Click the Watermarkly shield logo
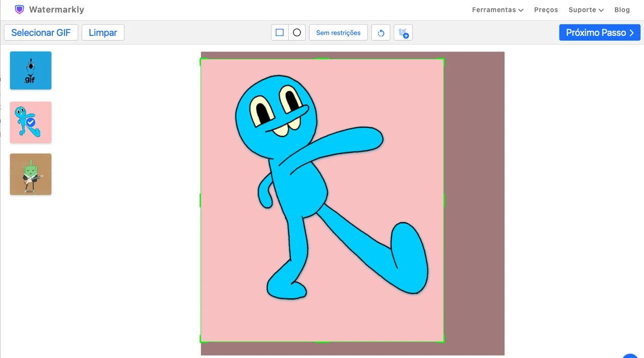This screenshot has width=644, height=358. coord(19,10)
